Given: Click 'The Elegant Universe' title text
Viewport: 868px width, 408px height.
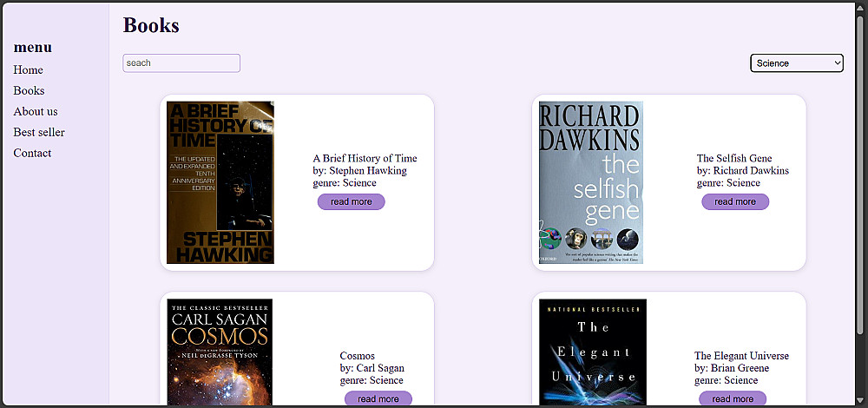Looking at the screenshot, I should point(741,356).
